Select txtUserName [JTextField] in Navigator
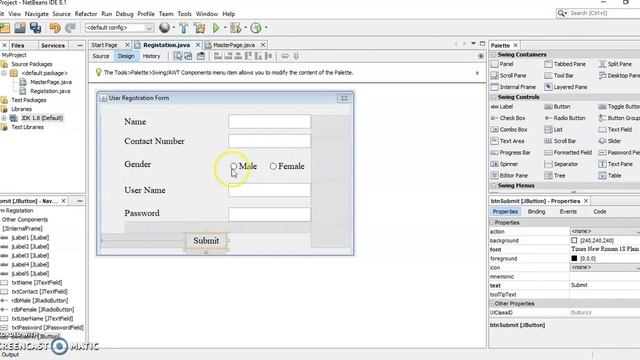This screenshot has height=360, width=640. 42,318
